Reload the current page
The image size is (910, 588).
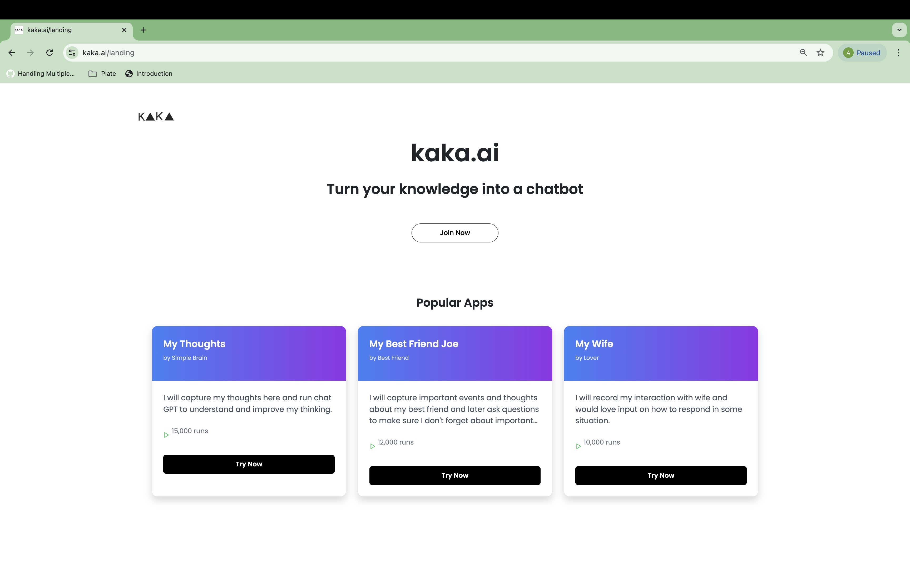tap(50, 52)
